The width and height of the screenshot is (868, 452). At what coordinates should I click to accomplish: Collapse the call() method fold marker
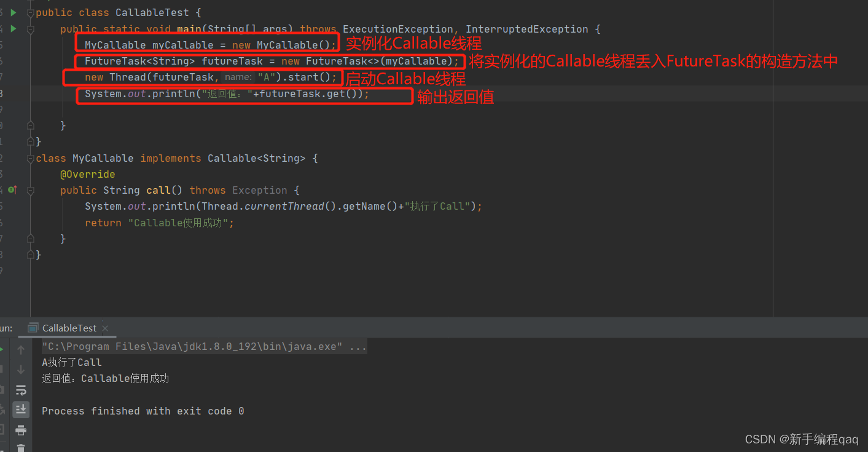point(31,190)
